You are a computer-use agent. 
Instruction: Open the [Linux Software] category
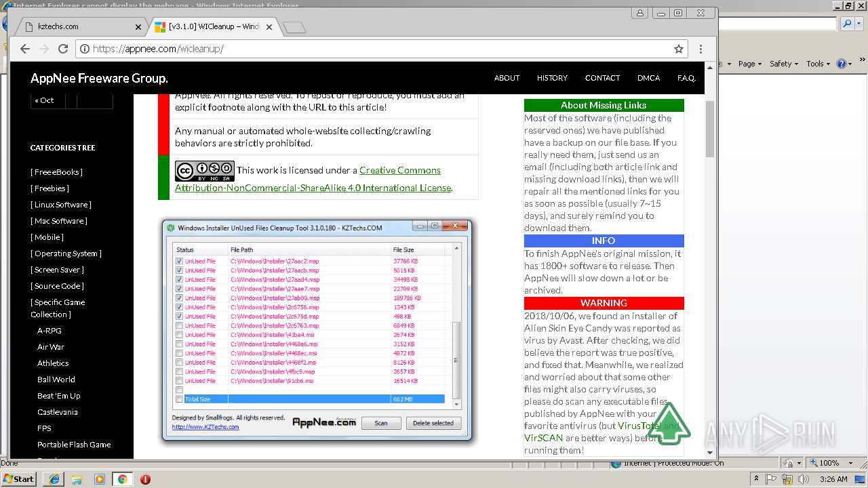coord(61,205)
